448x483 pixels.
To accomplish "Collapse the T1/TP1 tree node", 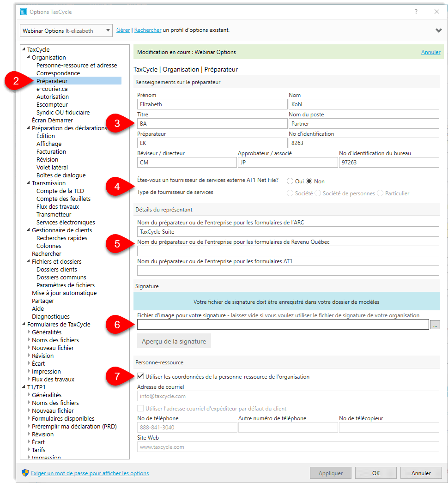I will [x=24, y=387].
